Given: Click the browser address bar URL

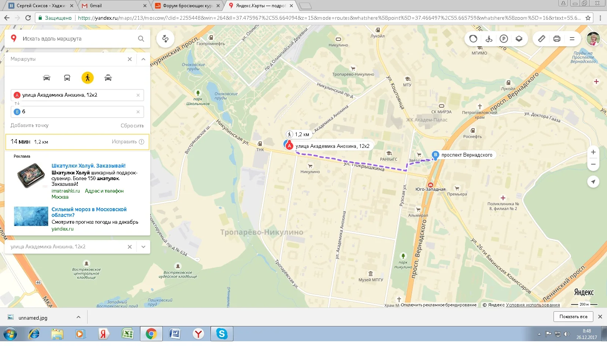Looking at the screenshot, I should (x=329, y=18).
